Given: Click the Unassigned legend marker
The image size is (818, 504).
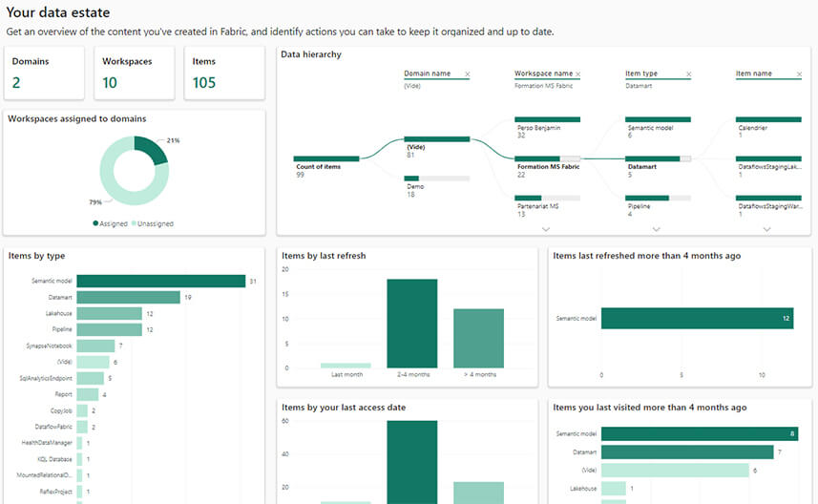Looking at the screenshot, I should coord(135,223).
